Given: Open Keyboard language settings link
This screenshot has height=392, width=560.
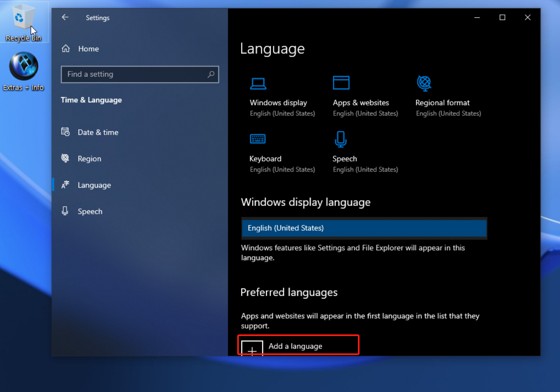Looking at the screenshot, I should pos(265,159).
